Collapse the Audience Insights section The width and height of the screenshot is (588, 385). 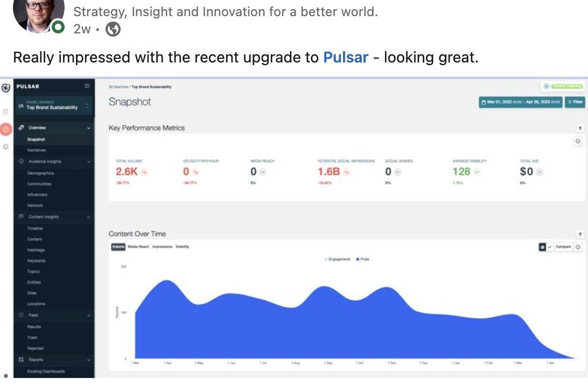click(88, 162)
